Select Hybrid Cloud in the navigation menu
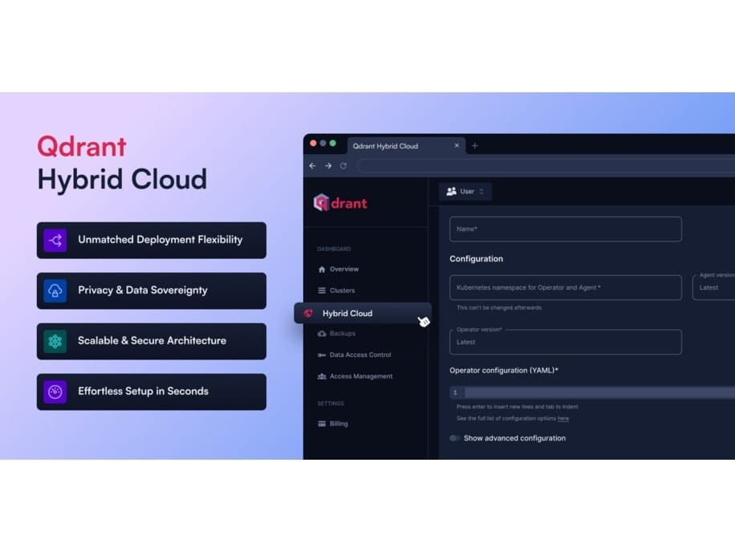 pos(347,313)
